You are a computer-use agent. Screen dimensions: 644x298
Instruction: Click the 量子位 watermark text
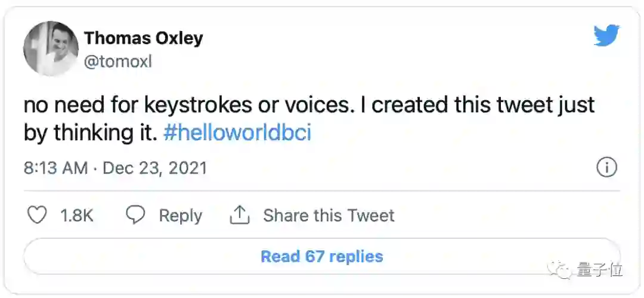tap(599, 271)
